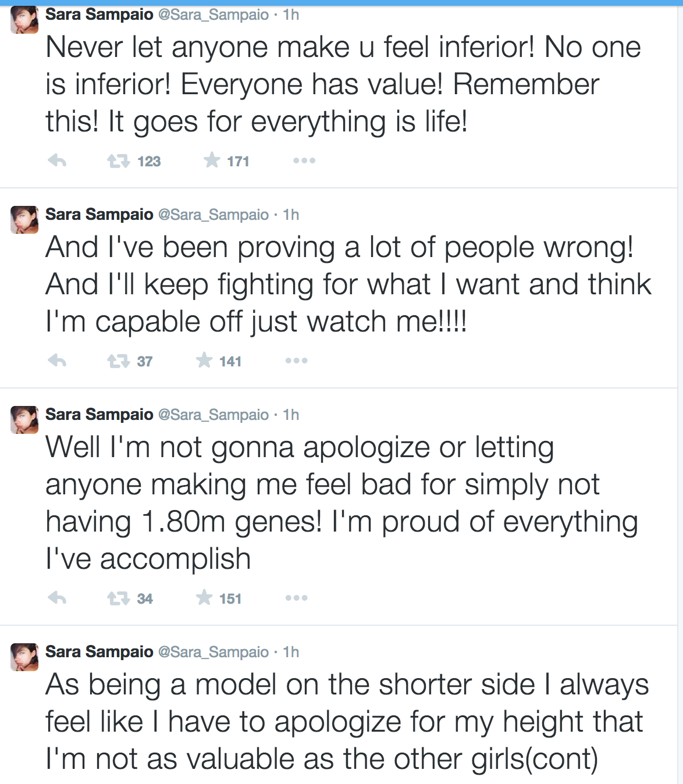Retweet the tweet with 123 retweets
The height and width of the screenshot is (784, 683).
point(119,161)
